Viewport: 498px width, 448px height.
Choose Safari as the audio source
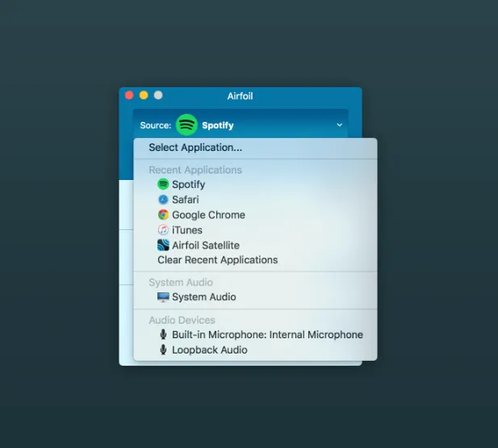pos(255,199)
